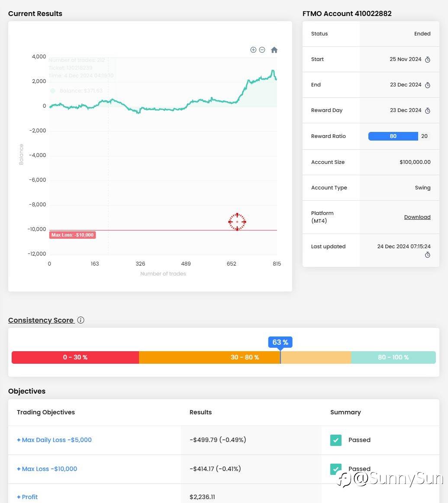448x503 pixels.
Task: Click the Results column header
Action: (x=201, y=412)
